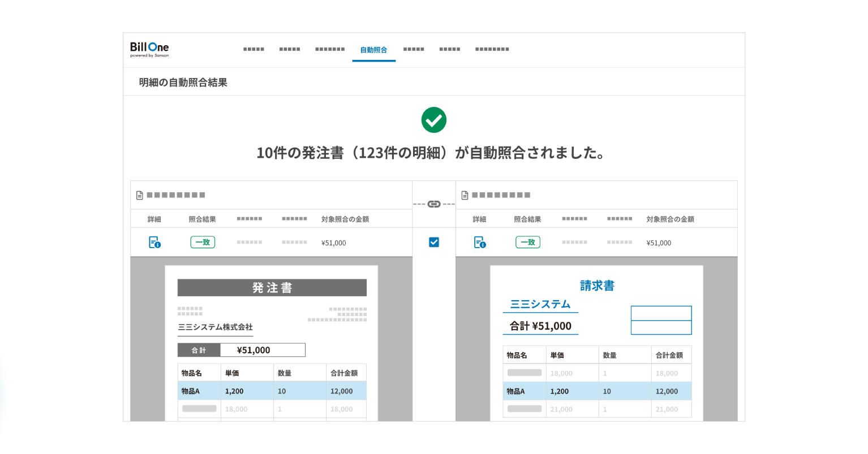
Task: Click the Bill One logo
Action: 149,49
